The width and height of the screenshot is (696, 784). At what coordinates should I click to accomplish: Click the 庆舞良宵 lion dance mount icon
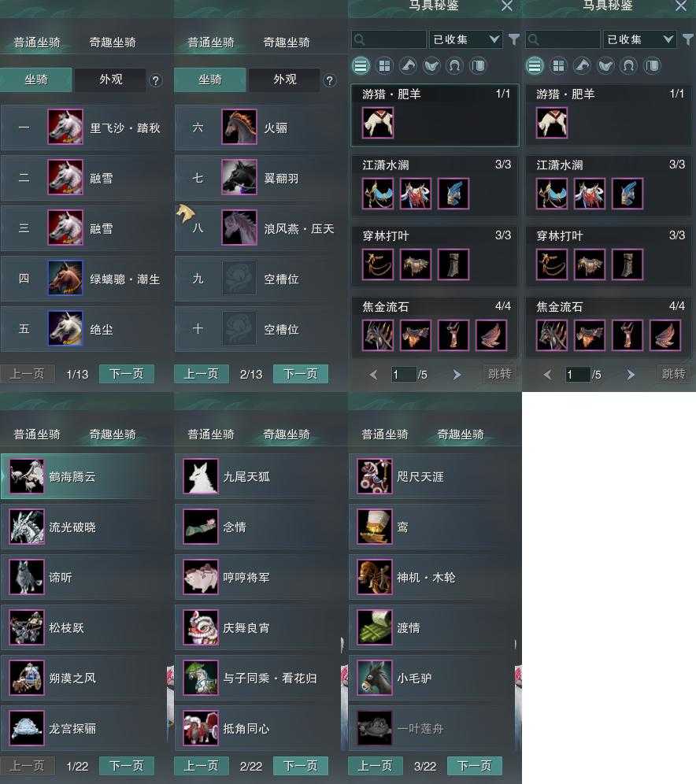[201, 627]
